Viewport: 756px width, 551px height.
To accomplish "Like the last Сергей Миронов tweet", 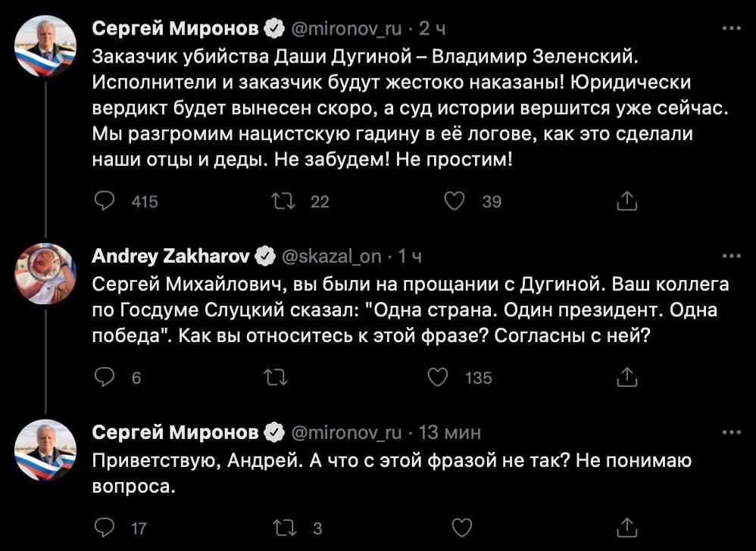I will pos(461,527).
